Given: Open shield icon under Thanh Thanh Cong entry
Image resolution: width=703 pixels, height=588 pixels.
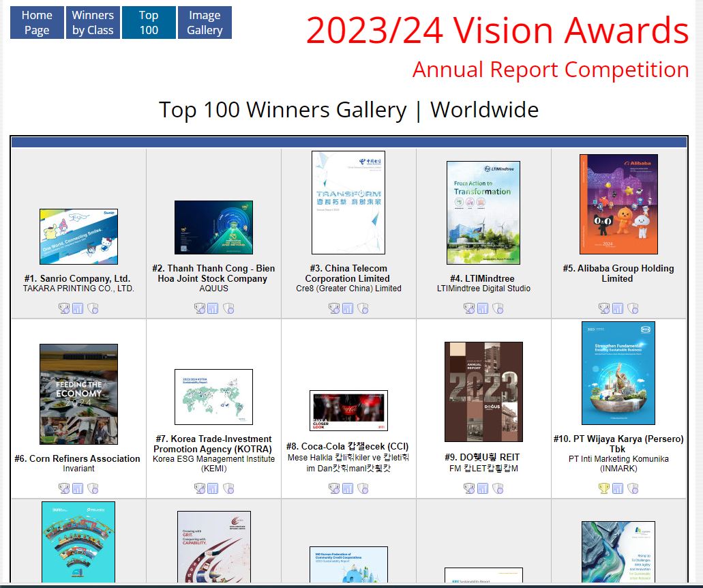Looking at the screenshot, I should click(228, 308).
